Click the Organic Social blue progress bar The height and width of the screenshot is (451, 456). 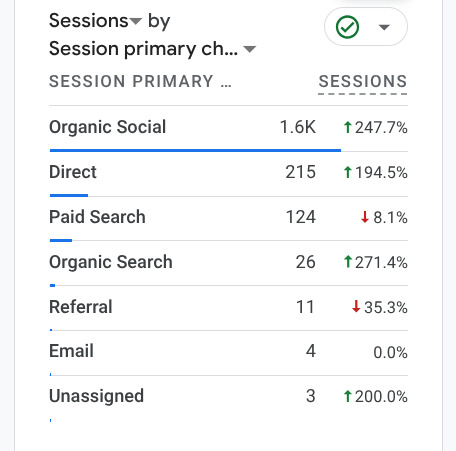[195, 150]
